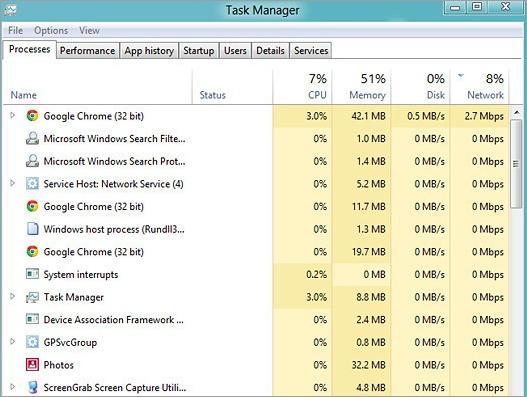Click the Chrome icon on the 19.7 MB row
The height and width of the screenshot is (397, 527).
tap(32, 251)
